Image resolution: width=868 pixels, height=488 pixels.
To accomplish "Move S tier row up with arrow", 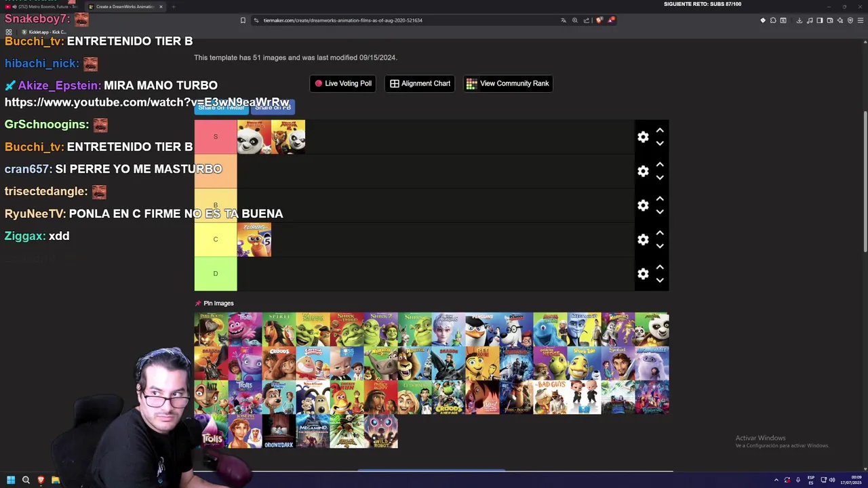I will pos(660,130).
